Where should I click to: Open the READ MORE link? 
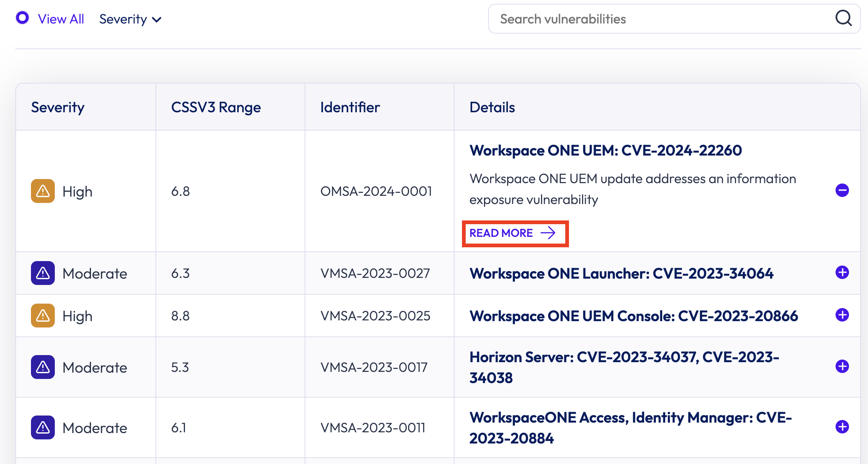501,233
